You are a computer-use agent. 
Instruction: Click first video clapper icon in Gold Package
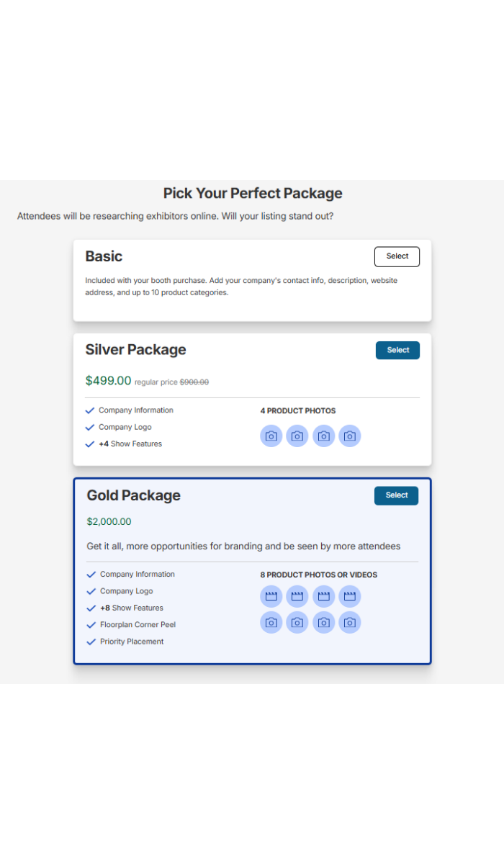point(271,596)
